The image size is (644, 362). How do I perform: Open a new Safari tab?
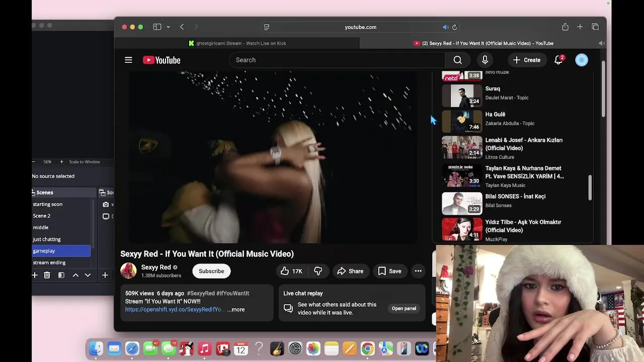tap(580, 27)
